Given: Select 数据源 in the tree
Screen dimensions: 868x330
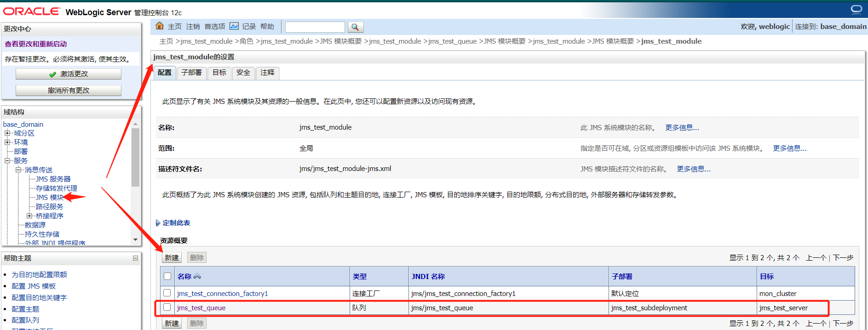Looking at the screenshot, I should point(35,225).
